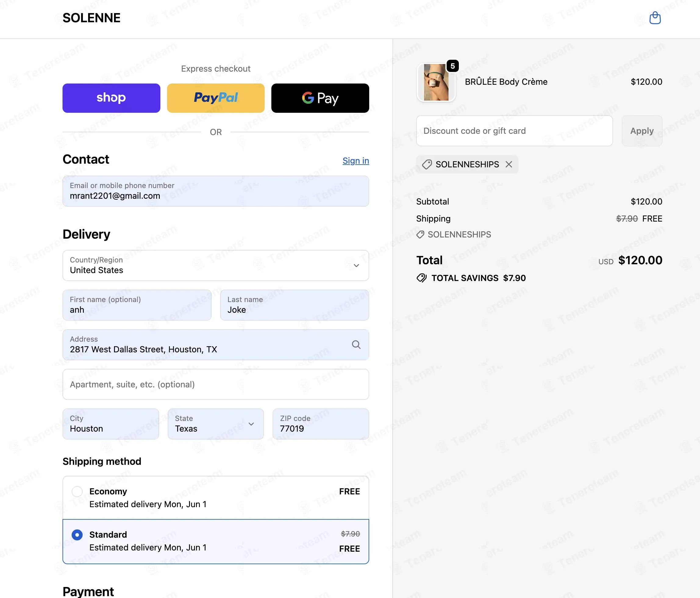
Task: Pay with Google Pay button
Action: point(320,98)
